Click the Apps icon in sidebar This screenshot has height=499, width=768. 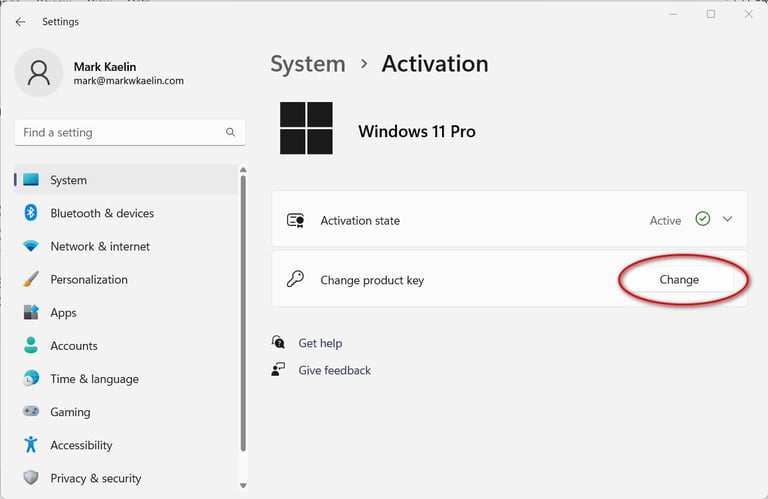(x=31, y=313)
